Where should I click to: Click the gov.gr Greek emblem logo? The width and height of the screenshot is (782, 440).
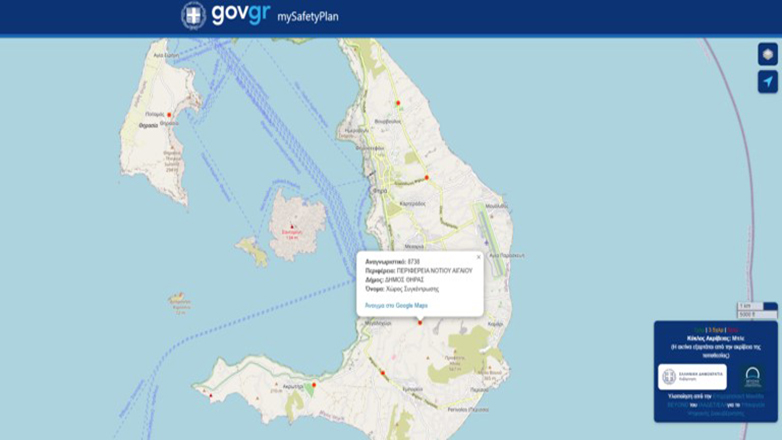(193, 16)
